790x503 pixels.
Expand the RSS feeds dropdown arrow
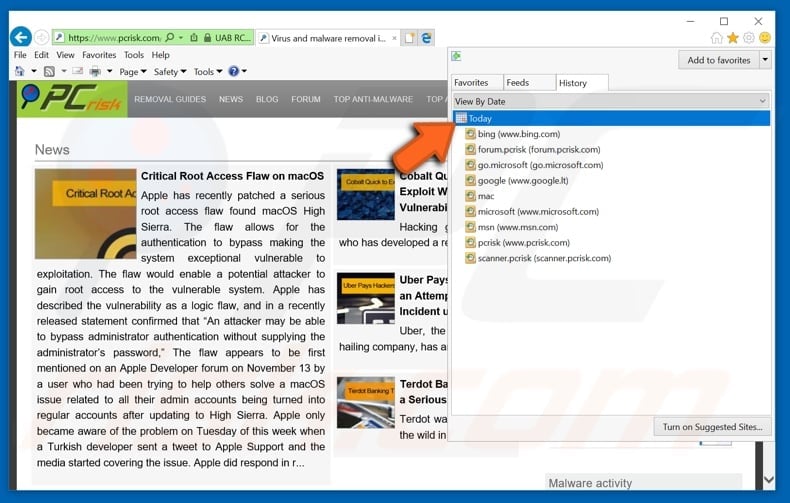click(63, 72)
